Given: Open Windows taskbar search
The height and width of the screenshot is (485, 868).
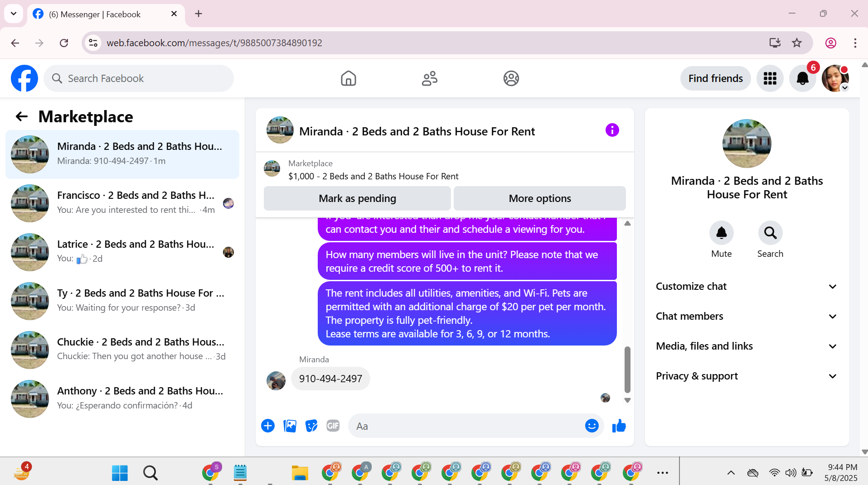Looking at the screenshot, I should (x=150, y=473).
